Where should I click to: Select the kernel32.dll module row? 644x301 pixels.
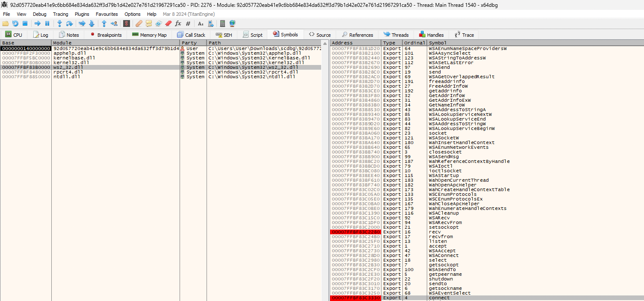coord(161,63)
